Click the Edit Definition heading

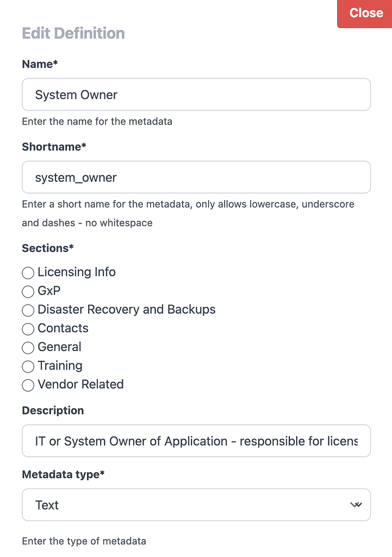coord(73,33)
